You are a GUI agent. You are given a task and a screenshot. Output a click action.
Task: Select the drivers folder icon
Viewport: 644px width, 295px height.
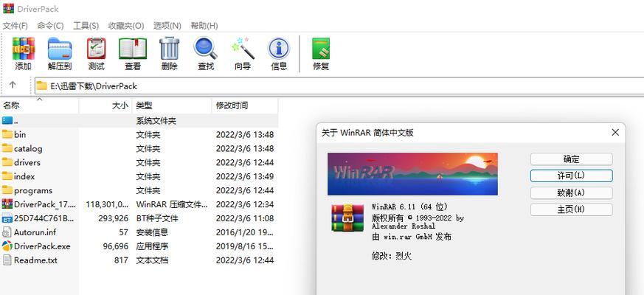click(7, 162)
